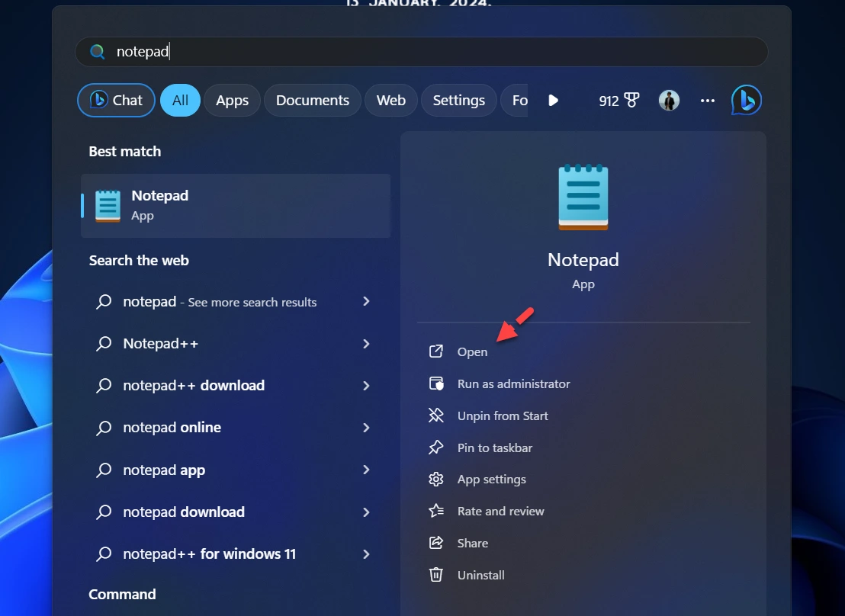Click search icon beside 'notepad++ download'

coord(104,385)
